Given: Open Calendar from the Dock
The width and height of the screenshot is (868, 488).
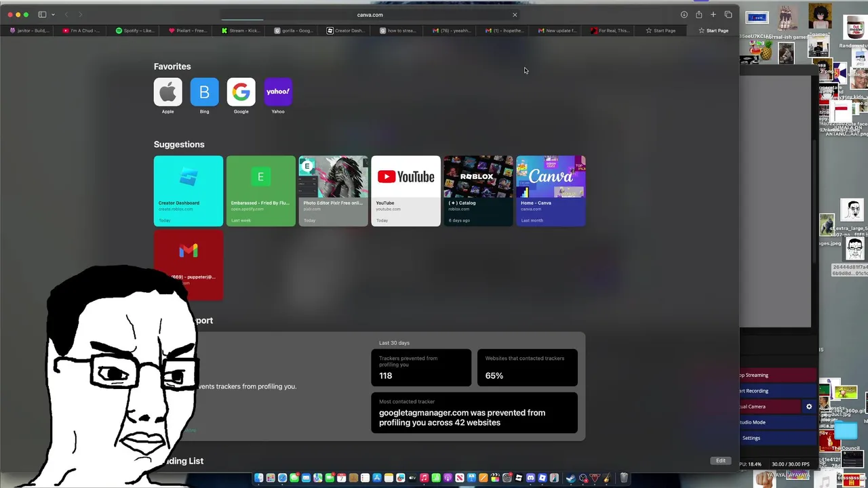Looking at the screenshot, I should pos(341,478).
